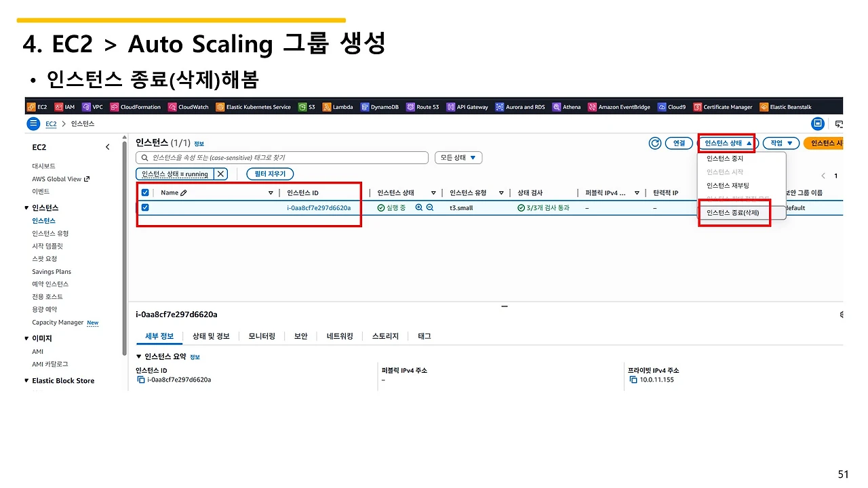This screenshot has width=868, height=488.
Task: Open the Route 53 service shortcut
Action: (422, 106)
